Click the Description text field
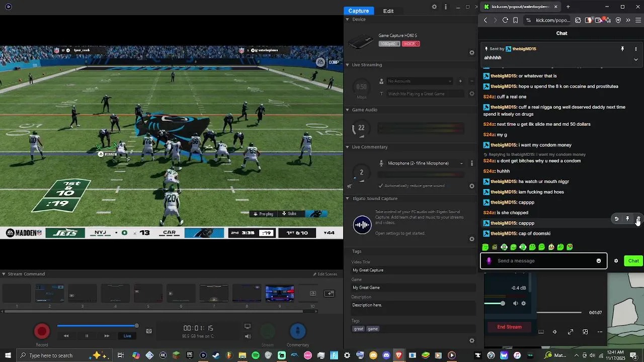 pyautogui.click(x=414, y=308)
